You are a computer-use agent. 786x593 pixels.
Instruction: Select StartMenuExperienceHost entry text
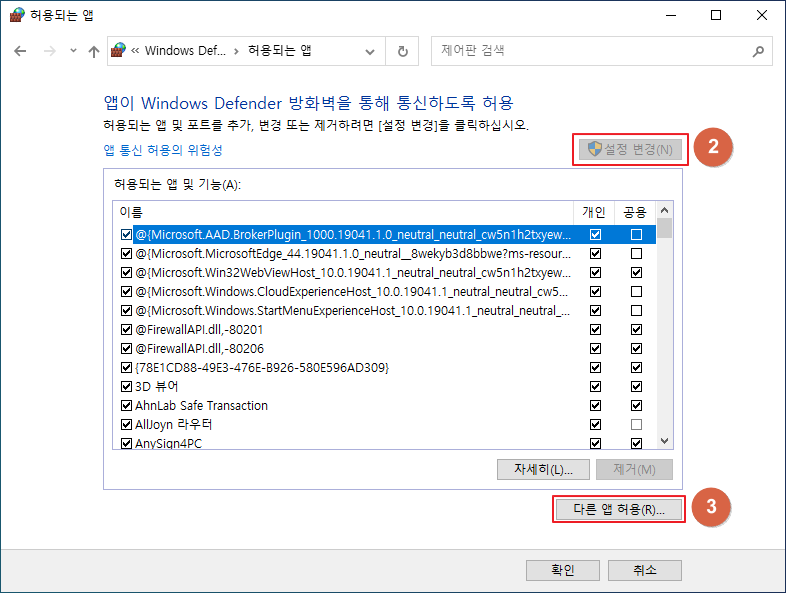(353, 311)
